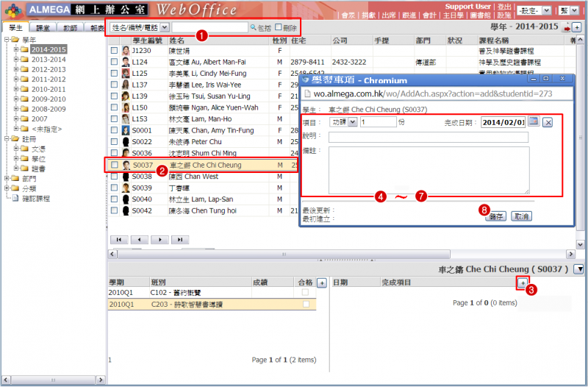Open the 主日學 link

pyautogui.click(x=453, y=15)
